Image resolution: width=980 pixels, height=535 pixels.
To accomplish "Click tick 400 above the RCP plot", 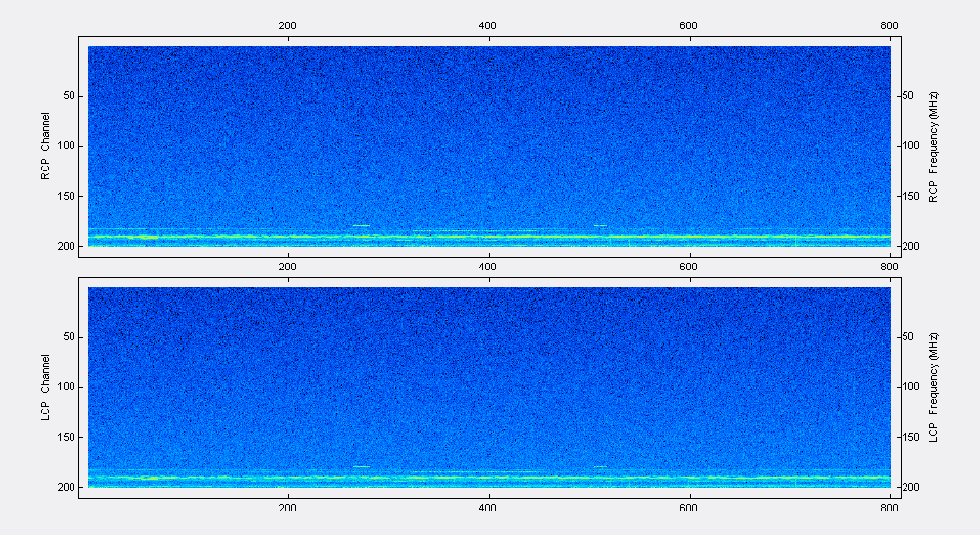I will [487, 25].
